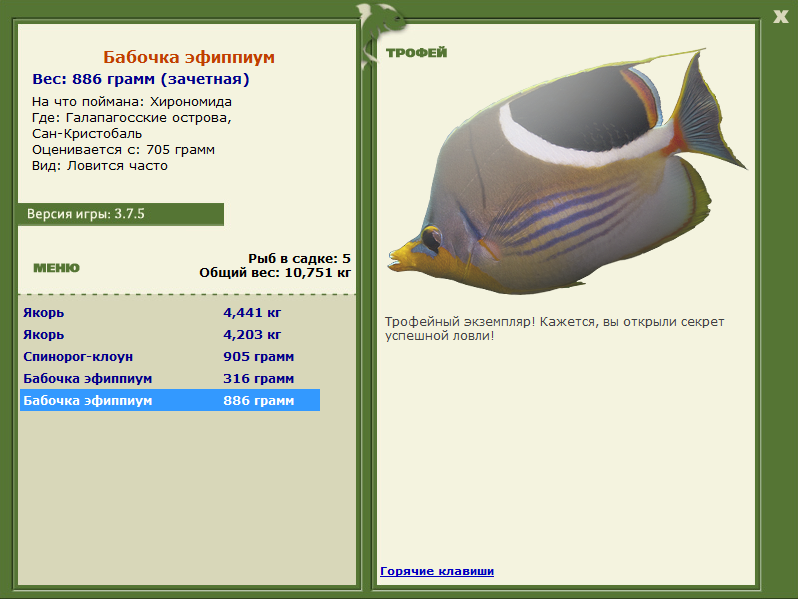Click the 905 грамм weight value

[x=259, y=357]
